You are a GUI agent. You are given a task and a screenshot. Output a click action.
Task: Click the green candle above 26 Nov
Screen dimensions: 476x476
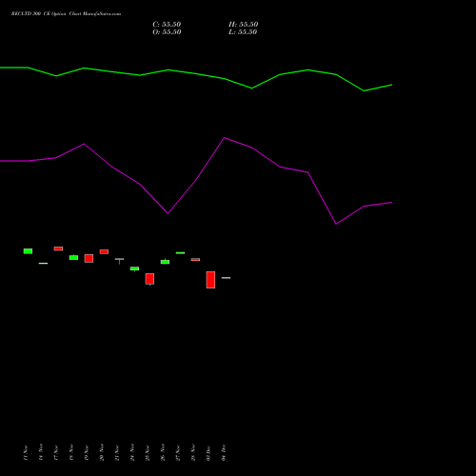click(x=165, y=262)
